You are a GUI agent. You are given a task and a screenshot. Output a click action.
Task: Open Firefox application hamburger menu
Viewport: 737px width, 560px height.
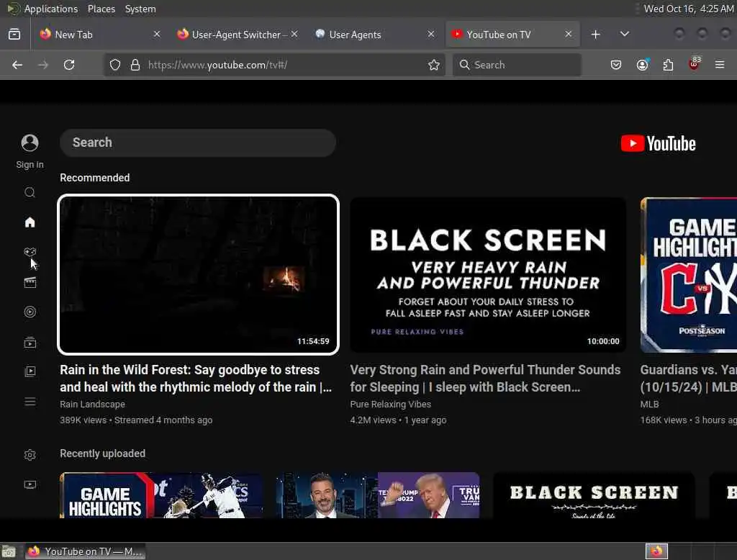(x=720, y=65)
